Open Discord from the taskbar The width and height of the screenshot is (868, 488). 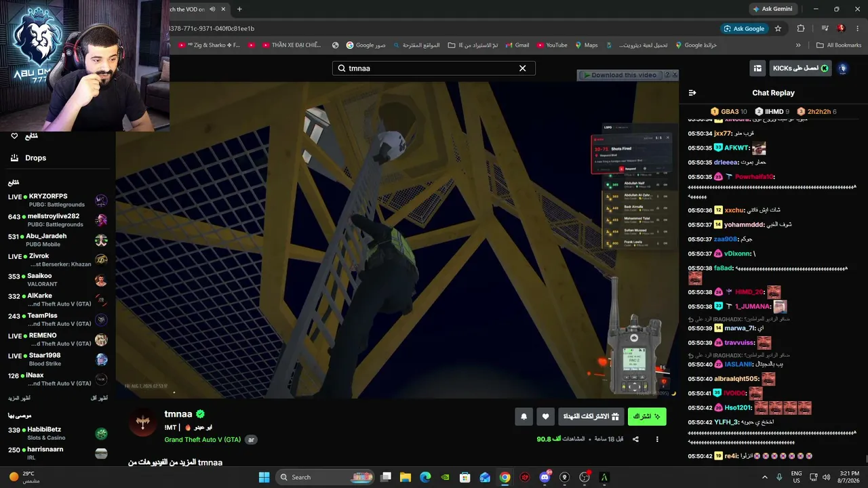pos(545,477)
